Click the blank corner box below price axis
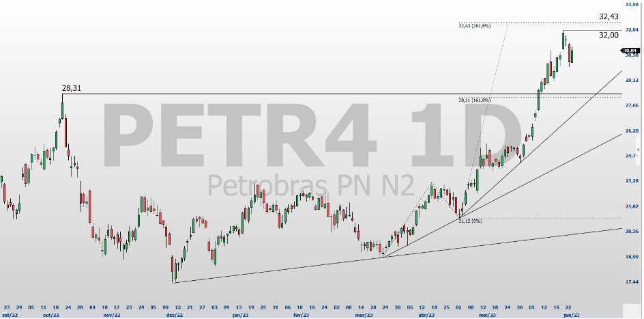This screenshot has width=644, height=319. click(x=632, y=309)
